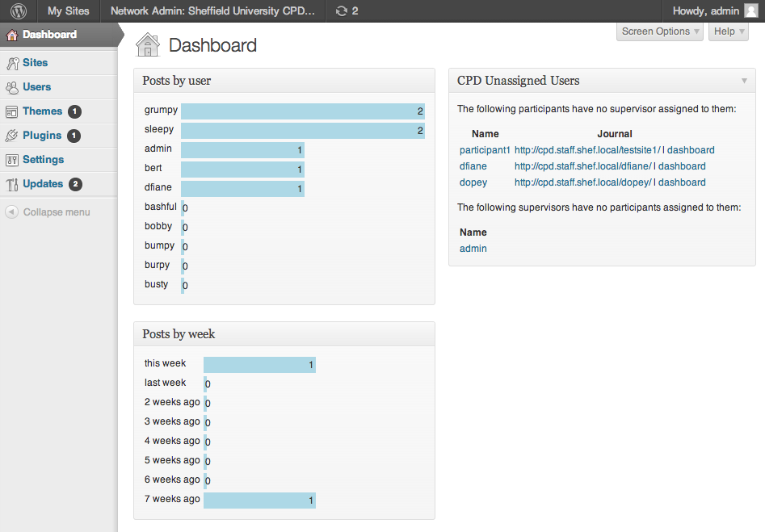
Task: Open the dopey journal URL
Action: click(582, 182)
